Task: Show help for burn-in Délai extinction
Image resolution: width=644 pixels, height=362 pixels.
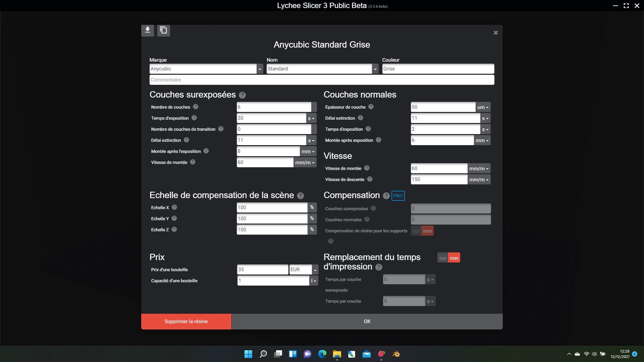Action: 186,140
